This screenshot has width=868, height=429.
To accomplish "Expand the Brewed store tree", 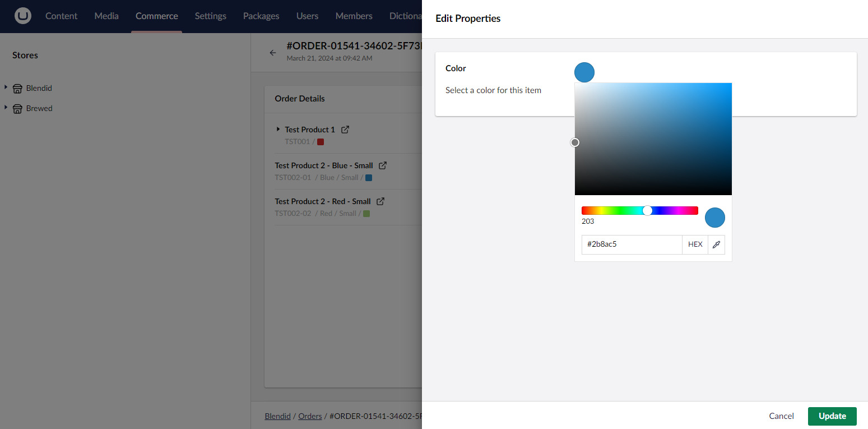I will point(6,108).
